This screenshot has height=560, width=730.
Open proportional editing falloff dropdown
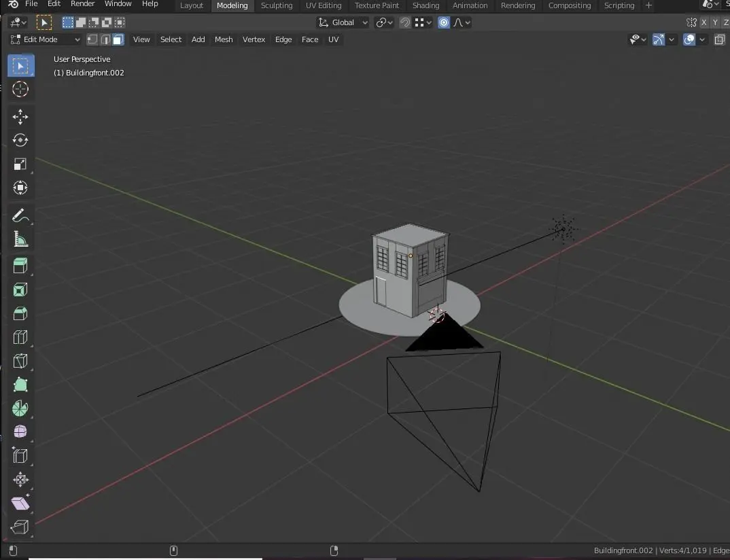pyautogui.click(x=462, y=22)
